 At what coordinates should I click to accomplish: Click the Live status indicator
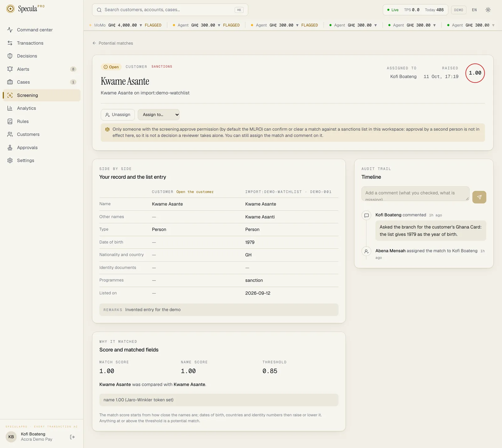(x=393, y=10)
